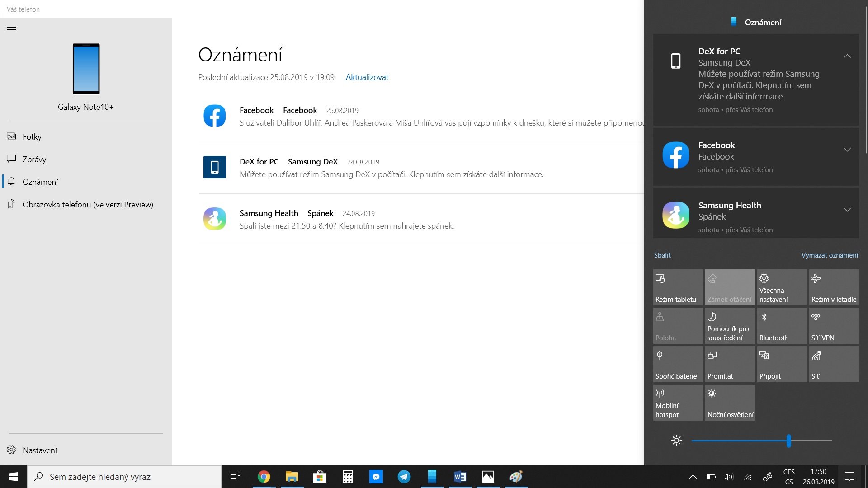Expand the Samsung Health notification in Action Center
Image resolution: width=868 pixels, height=488 pixels.
pyautogui.click(x=847, y=210)
